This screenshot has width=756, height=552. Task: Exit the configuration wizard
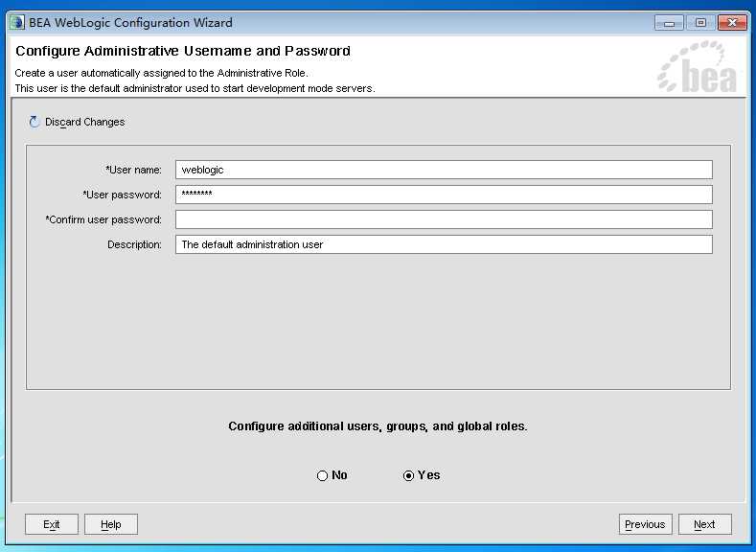click(52, 524)
